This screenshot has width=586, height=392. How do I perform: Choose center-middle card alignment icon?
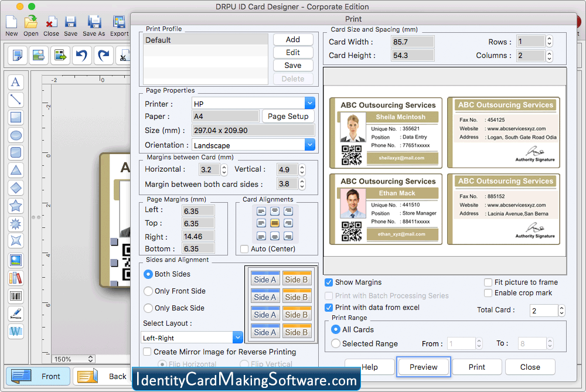275,223
